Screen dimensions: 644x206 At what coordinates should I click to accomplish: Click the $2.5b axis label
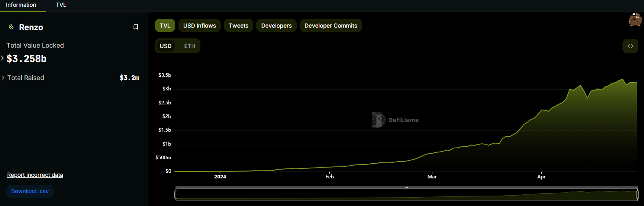click(164, 103)
